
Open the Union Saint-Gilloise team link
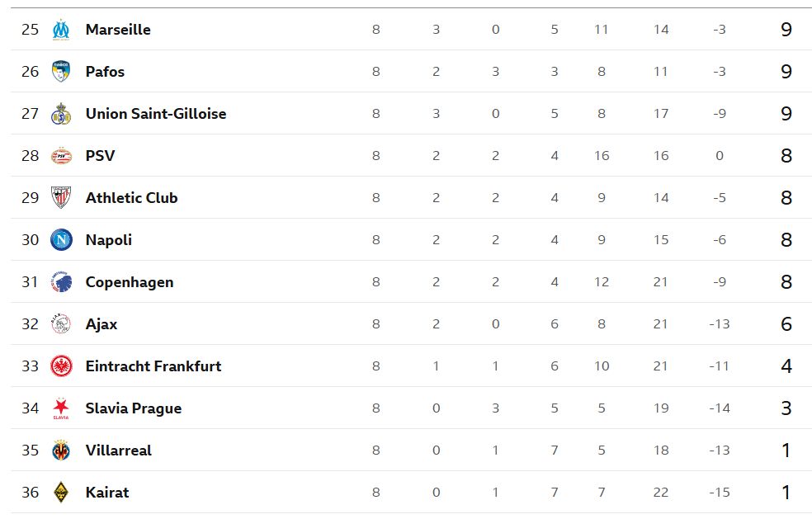pos(155,114)
